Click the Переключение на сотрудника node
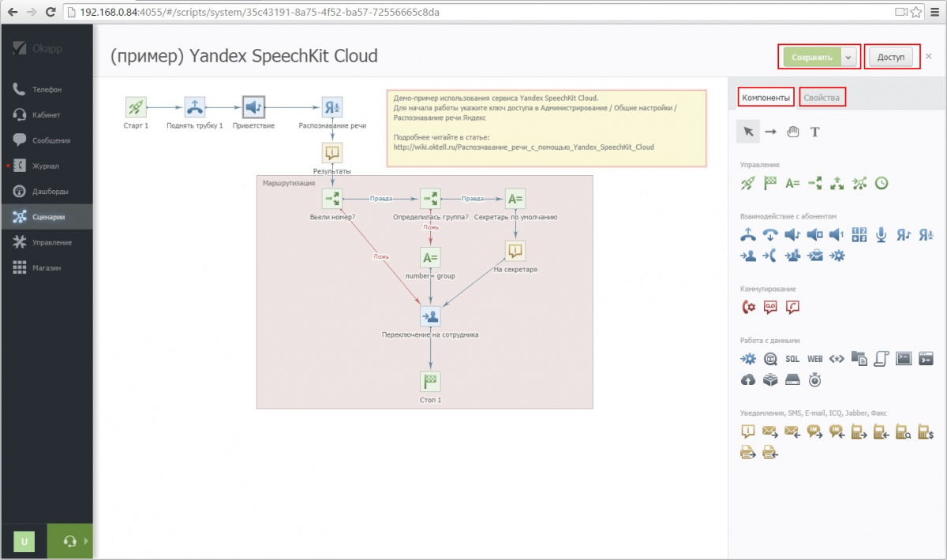The image size is (947, 560). 430,316
